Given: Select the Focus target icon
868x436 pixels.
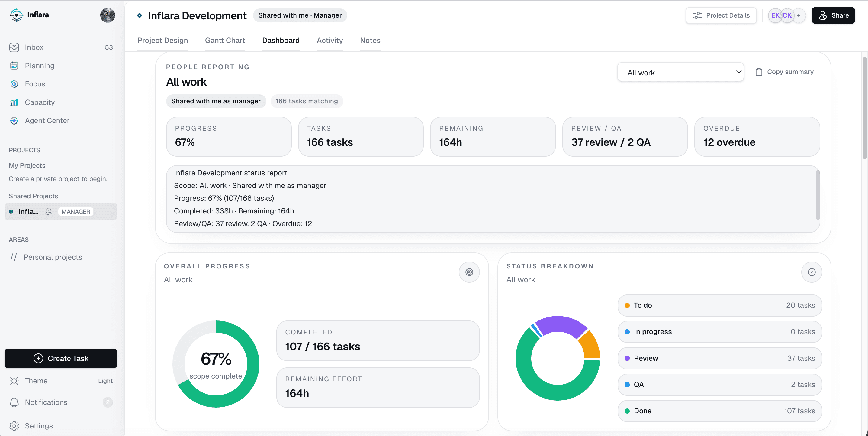Looking at the screenshot, I should pyautogui.click(x=14, y=84).
